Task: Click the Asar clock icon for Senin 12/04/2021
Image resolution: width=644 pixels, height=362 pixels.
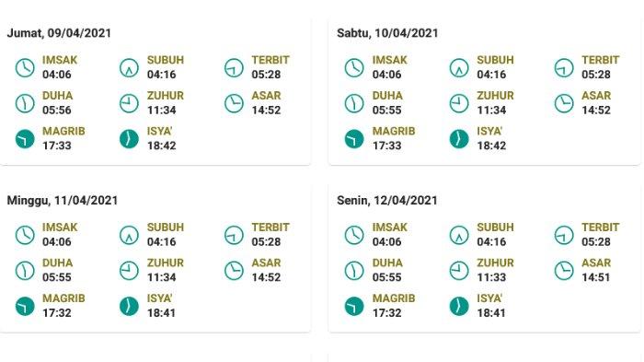Action: (564, 271)
